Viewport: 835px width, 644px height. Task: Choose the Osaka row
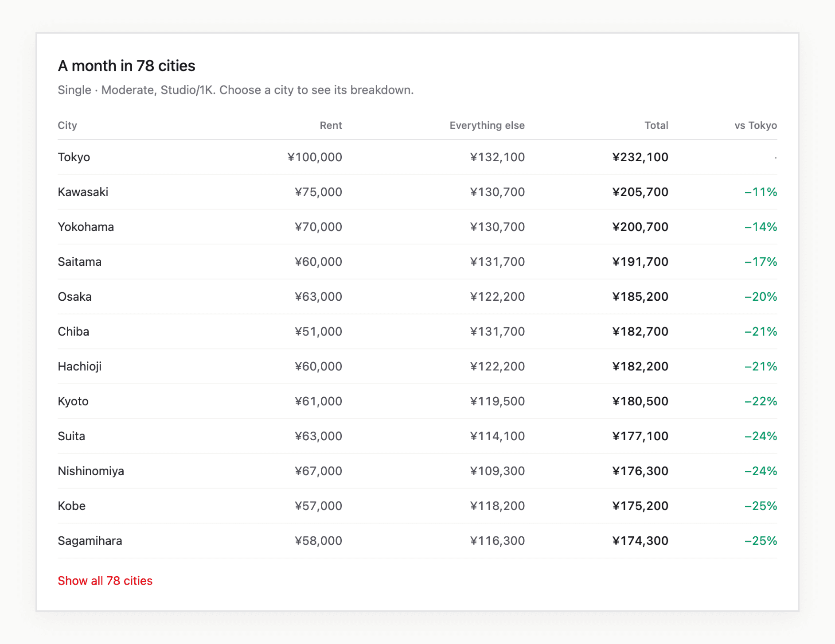pyautogui.click(x=417, y=297)
